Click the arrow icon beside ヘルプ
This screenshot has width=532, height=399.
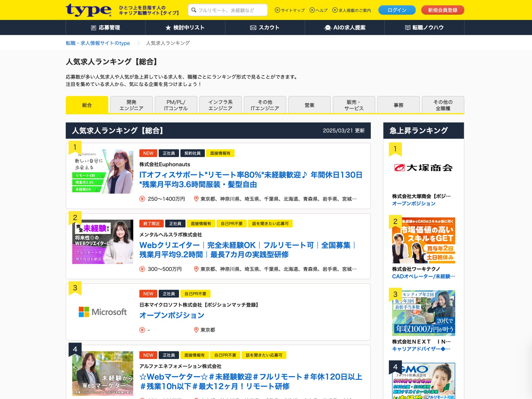[x=312, y=10]
